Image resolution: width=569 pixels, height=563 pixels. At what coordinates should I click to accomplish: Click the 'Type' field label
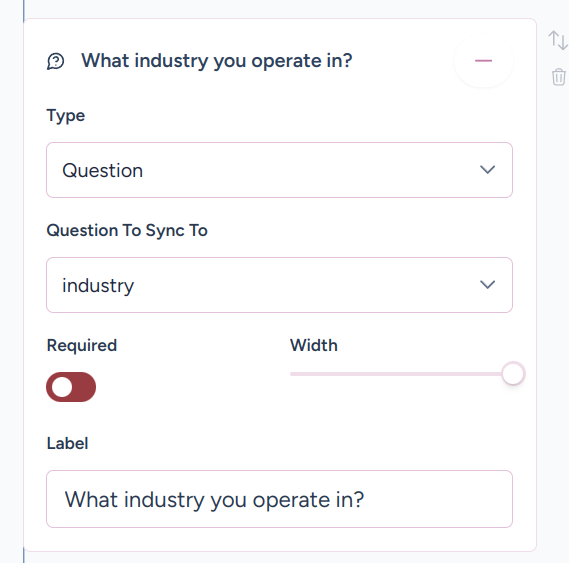click(x=66, y=116)
